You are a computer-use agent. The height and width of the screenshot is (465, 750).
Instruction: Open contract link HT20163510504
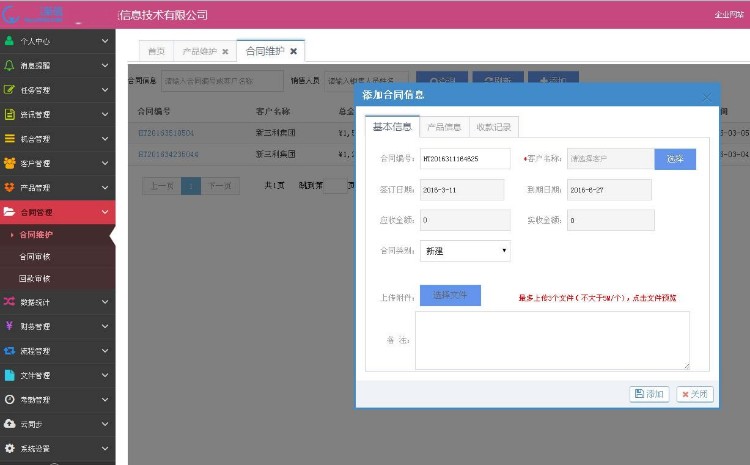(166, 133)
